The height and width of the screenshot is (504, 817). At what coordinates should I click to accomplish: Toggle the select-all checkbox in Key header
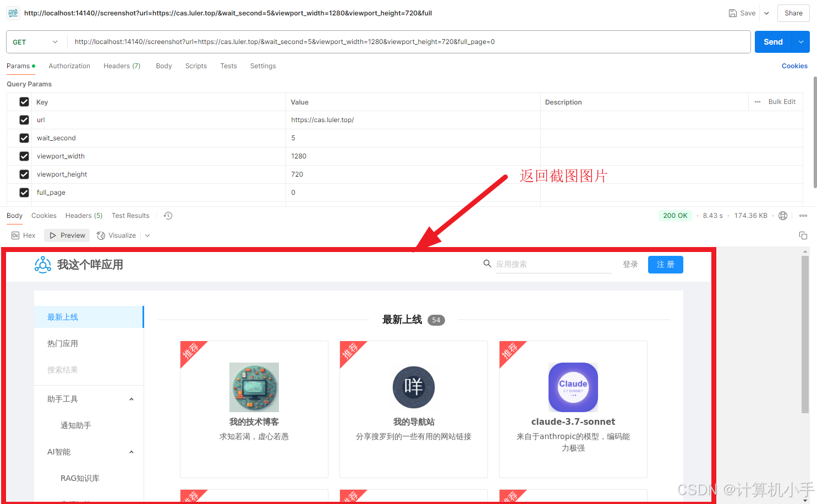(24, 102)
